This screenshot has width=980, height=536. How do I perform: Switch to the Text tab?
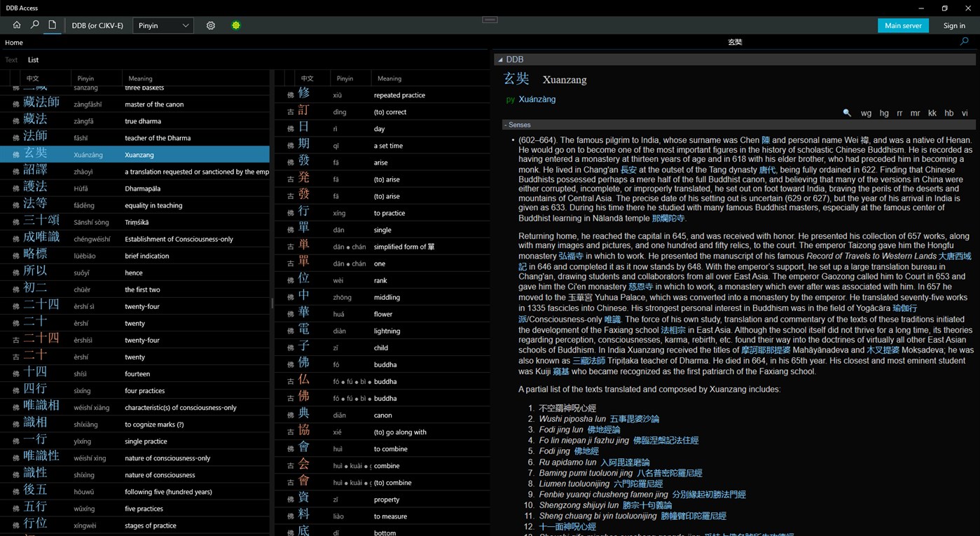(x=11, y=60)
